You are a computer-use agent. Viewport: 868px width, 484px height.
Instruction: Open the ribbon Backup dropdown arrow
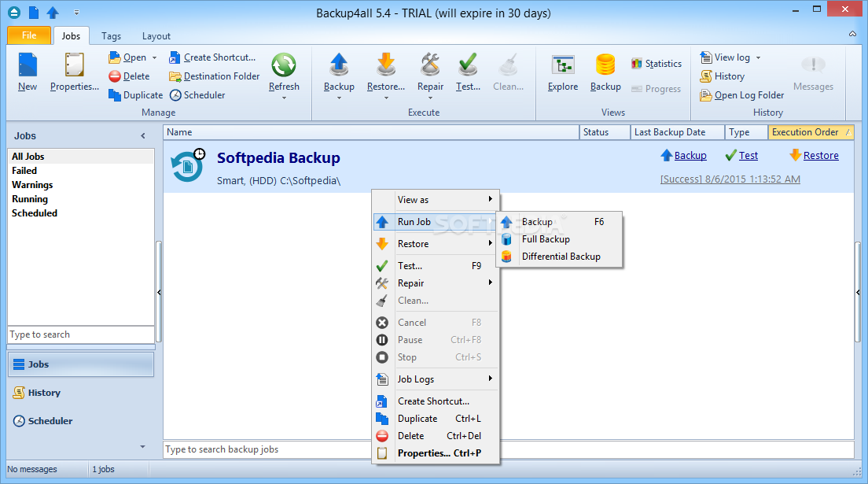(x=339, y=98)
